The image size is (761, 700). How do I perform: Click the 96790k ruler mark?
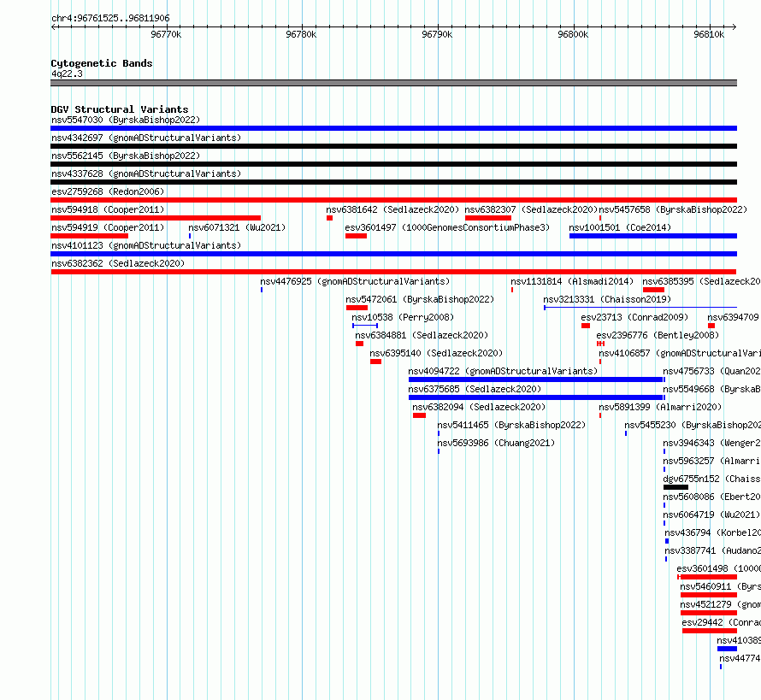pyautogui.click(x=437, y=34)
